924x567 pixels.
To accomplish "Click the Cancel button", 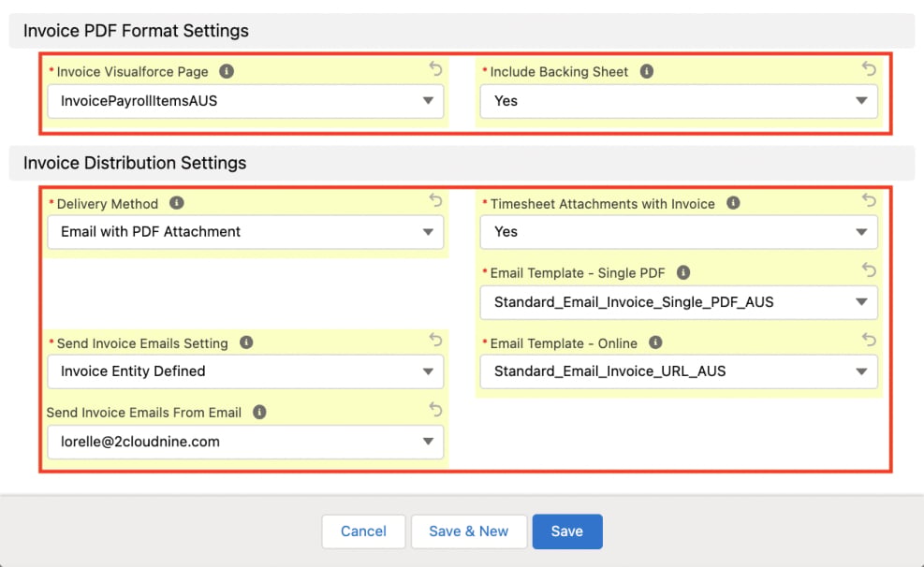I will click(x=363, y=531).
